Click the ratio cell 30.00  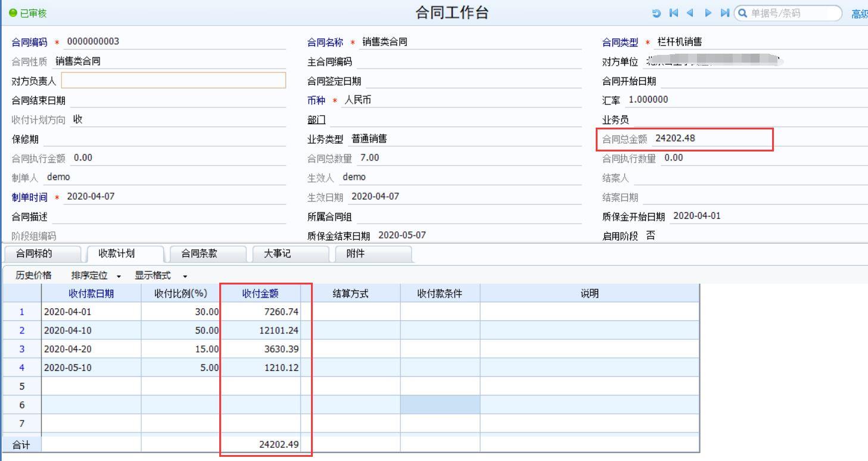click(181, 311)
